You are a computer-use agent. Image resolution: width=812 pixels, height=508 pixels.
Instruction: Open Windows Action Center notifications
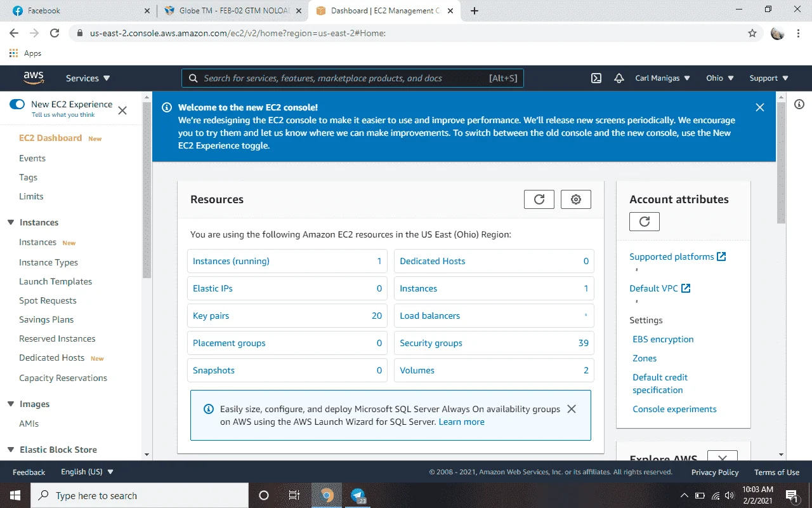(792, 495)
